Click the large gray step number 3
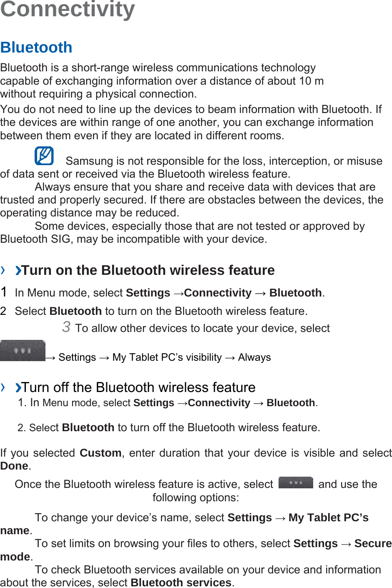The height and width of the screenshot is (588, 392). click(x=66, y=327)
